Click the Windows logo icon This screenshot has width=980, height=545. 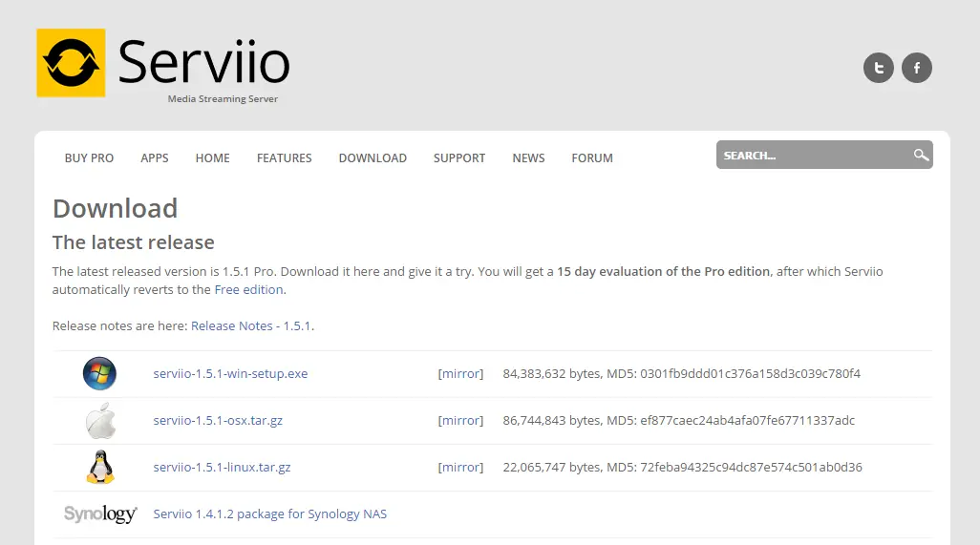tap(99, 373)
